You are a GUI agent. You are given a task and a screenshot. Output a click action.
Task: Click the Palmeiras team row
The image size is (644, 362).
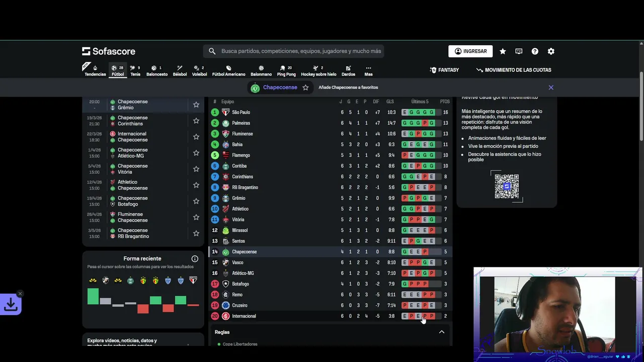(x=330, y=123)
